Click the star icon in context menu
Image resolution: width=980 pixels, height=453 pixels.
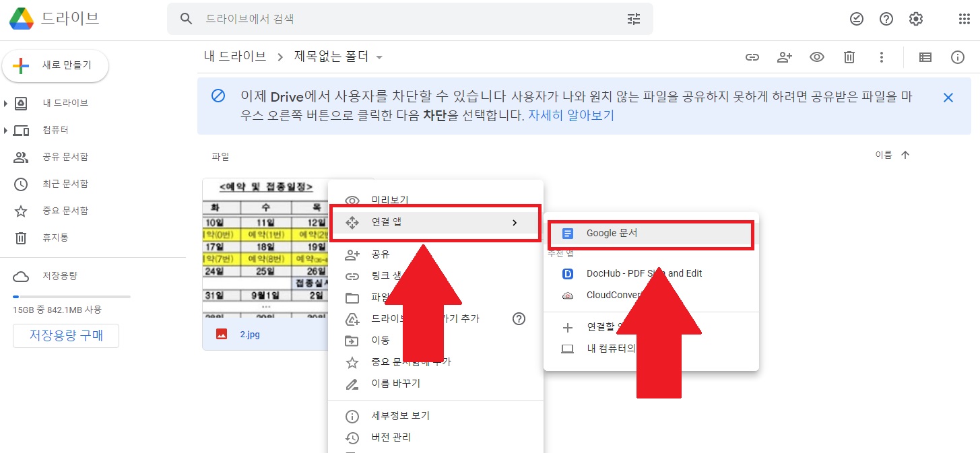pyautogui.click(x=352, y=362)
